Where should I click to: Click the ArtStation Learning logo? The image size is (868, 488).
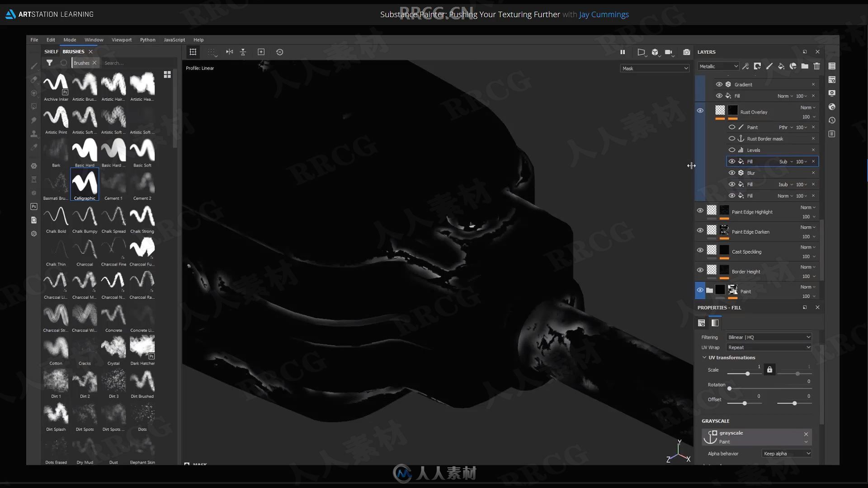tap(49, 14)
